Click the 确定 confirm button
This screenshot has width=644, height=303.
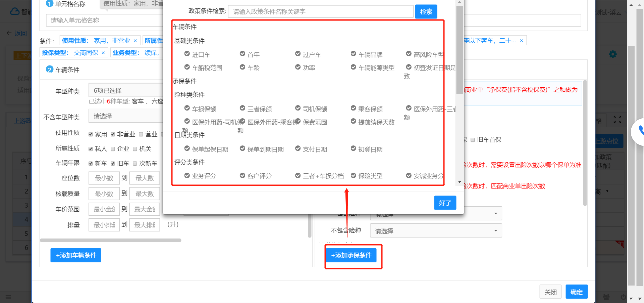577,292
